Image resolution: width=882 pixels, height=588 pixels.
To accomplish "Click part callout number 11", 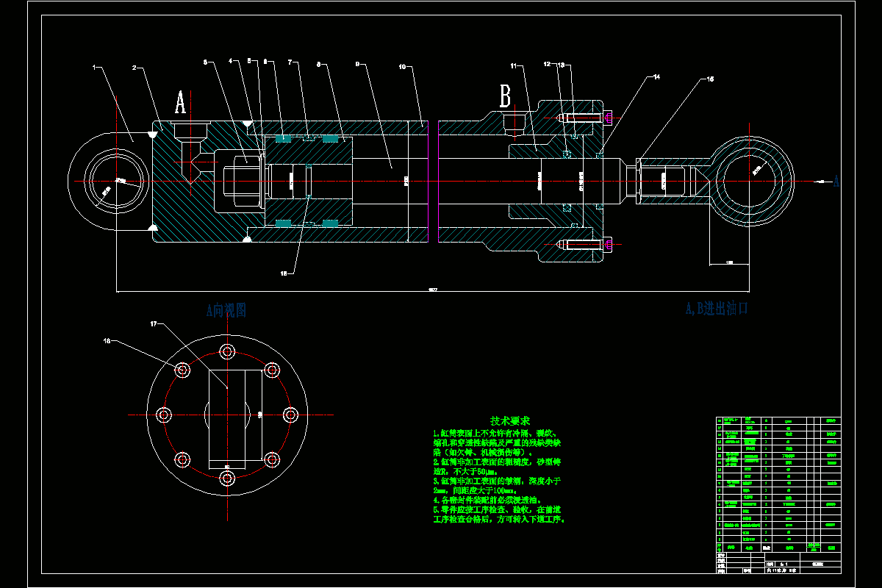I will pyautogui.click(x=514, y=67).
